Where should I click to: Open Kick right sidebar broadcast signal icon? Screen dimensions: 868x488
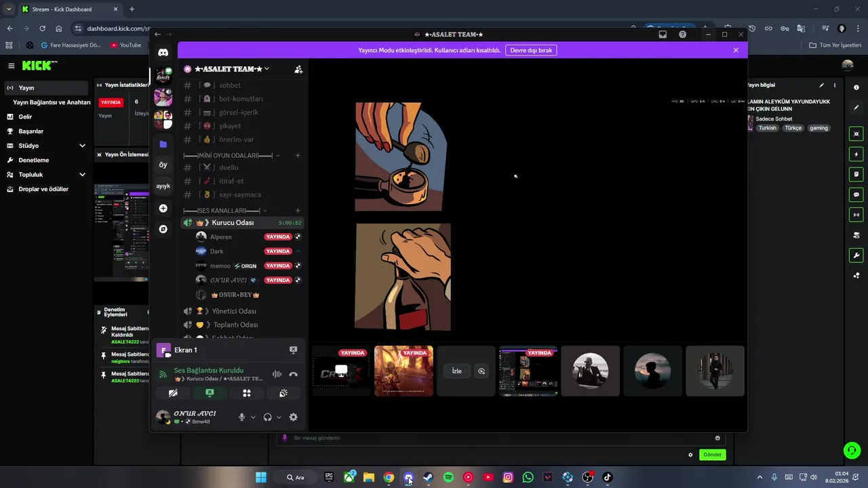pos(856,215)
